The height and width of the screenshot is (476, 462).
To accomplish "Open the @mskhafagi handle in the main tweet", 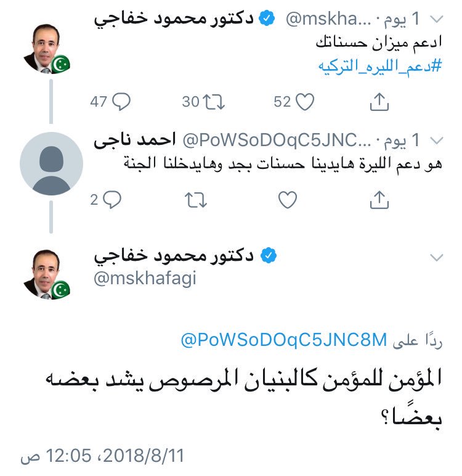I will pos(145,278).
